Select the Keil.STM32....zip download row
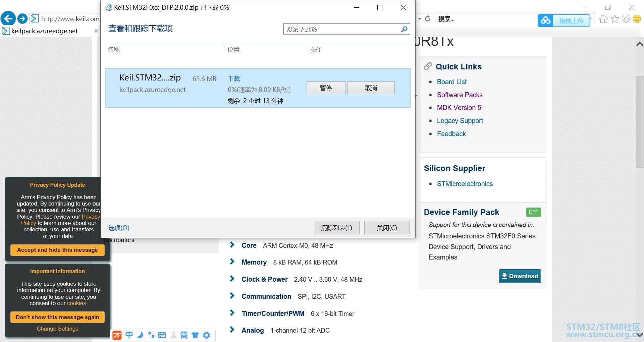The image size is (644, 342). (258, 88)
